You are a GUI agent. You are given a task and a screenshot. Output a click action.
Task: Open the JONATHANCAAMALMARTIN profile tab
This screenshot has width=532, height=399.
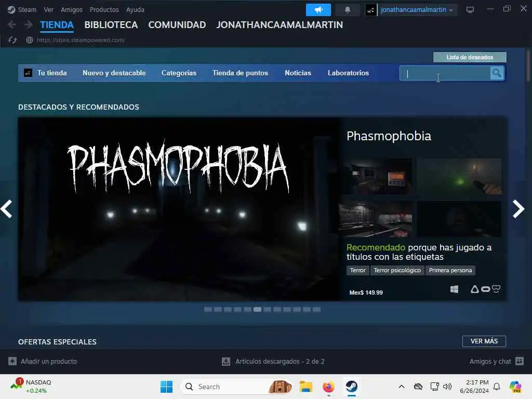click(280, 25)
